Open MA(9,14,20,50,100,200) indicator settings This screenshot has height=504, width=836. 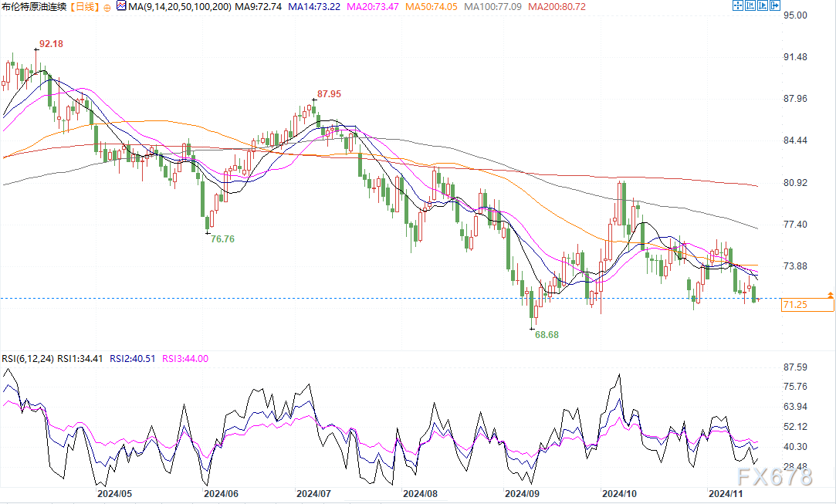pos(179,7)
